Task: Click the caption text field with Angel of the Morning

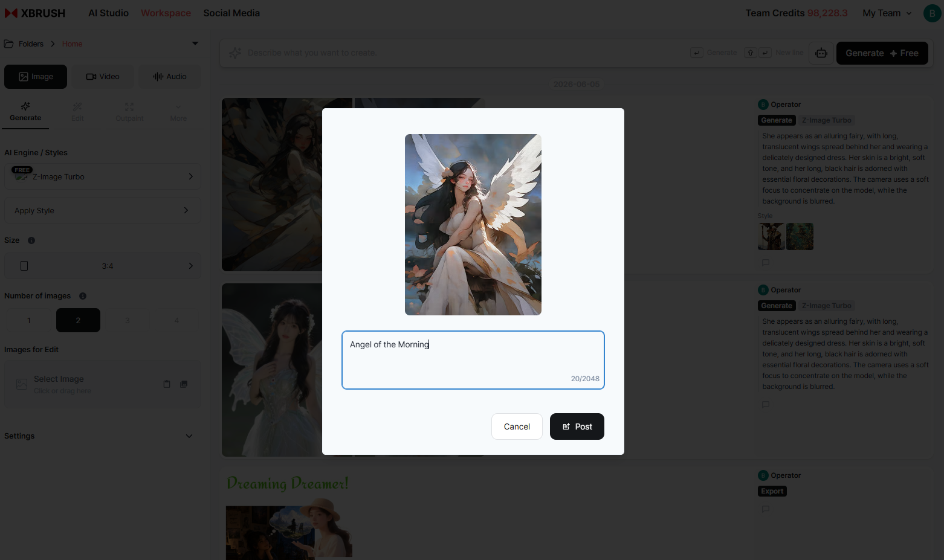Action: 473,360
